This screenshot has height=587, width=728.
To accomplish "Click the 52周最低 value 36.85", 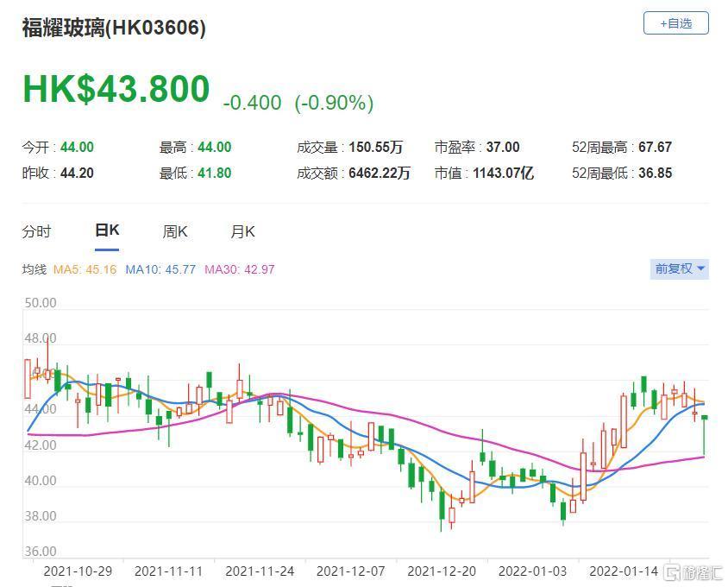I will click(x=655, y=174).
